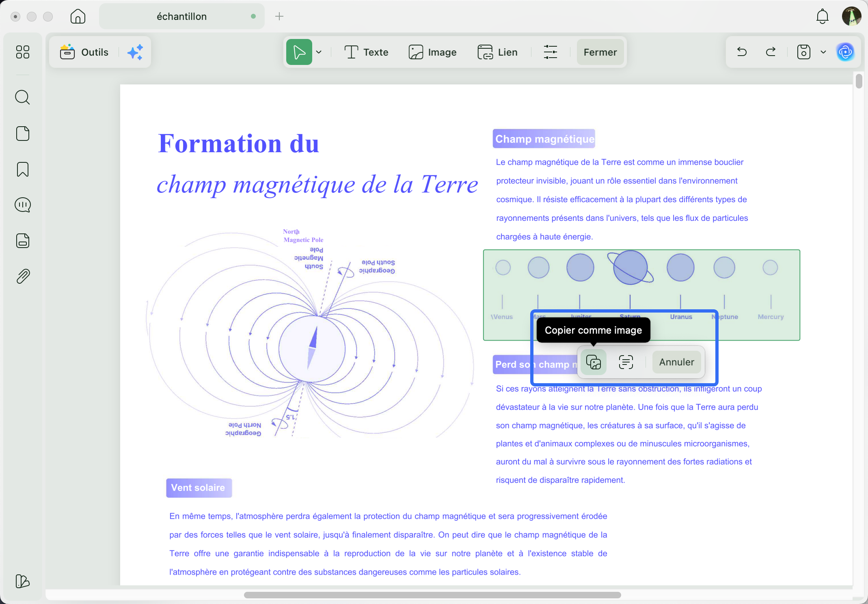Open the edit settings sliders icon

tap(551, 52)
